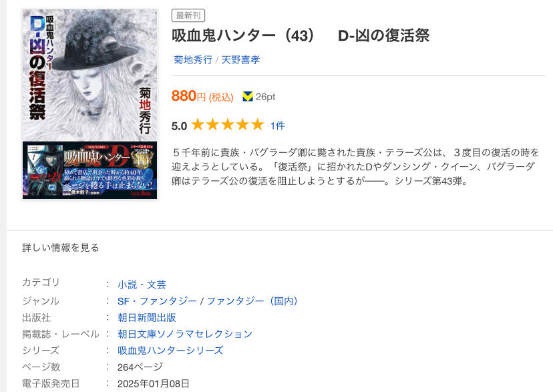
Task: Click the first rating star
Action: (x=198, y=124)
